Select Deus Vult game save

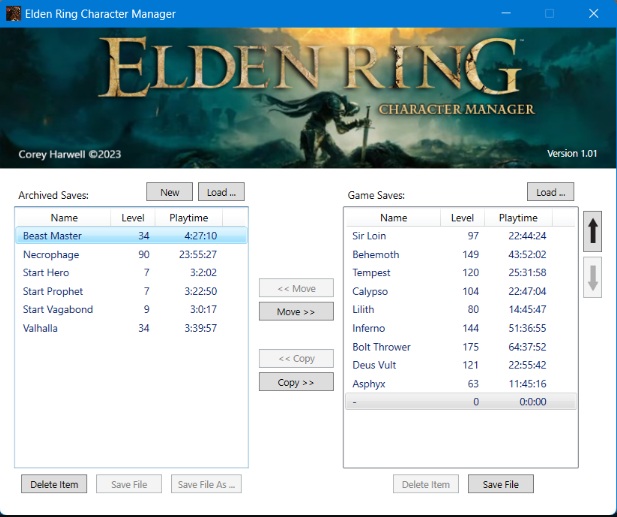point(461,365)
